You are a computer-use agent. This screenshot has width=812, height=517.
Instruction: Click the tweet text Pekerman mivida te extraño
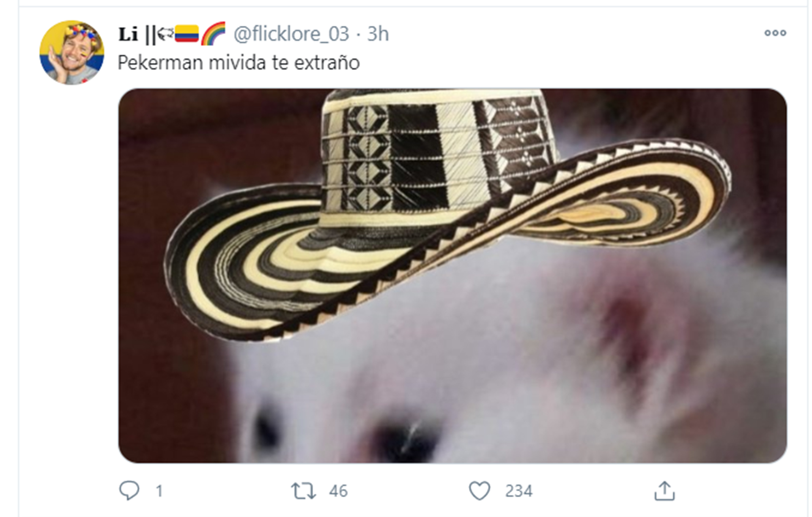click(x=239, y=63)
